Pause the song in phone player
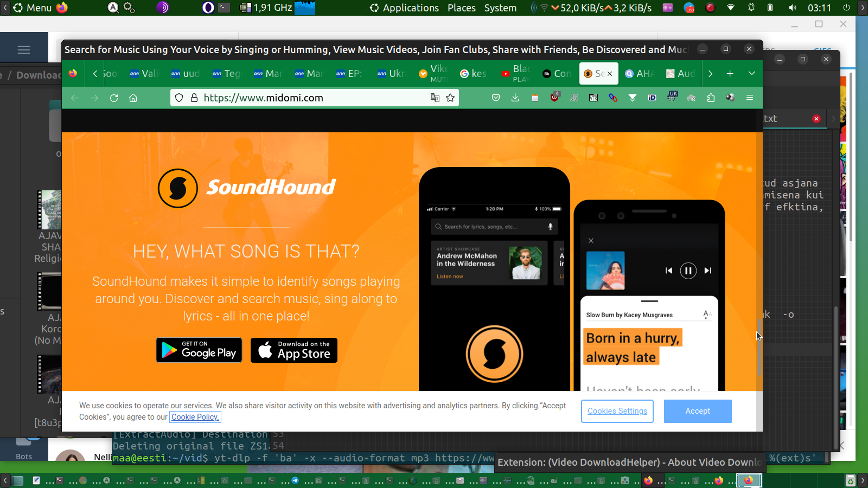 coord(688,271)
